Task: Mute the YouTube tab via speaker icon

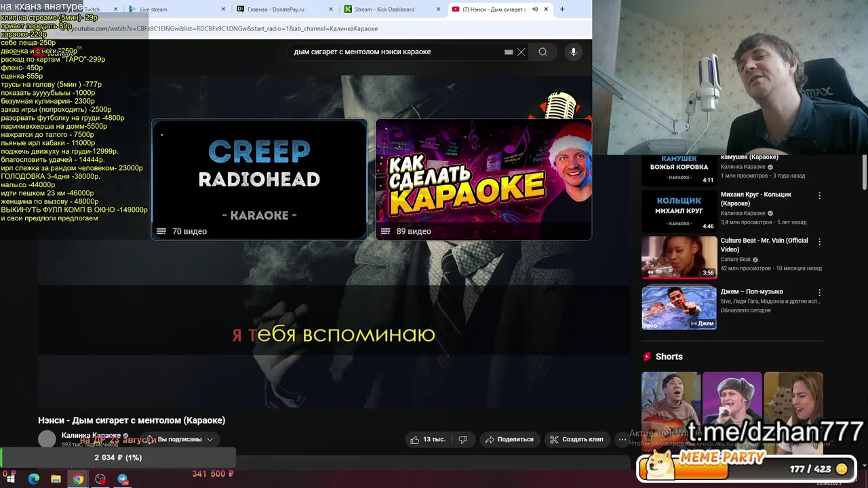Action: [x=535, y=9]
